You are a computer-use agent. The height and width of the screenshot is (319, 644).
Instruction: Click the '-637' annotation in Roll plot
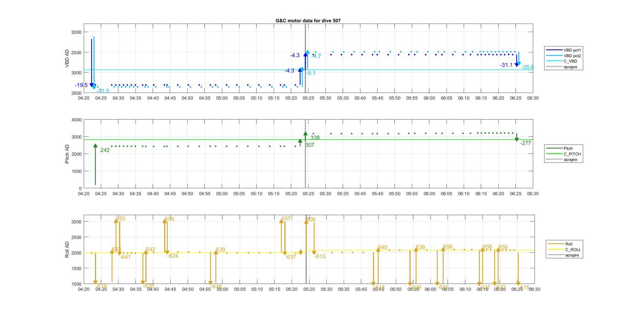pos(290,257)
